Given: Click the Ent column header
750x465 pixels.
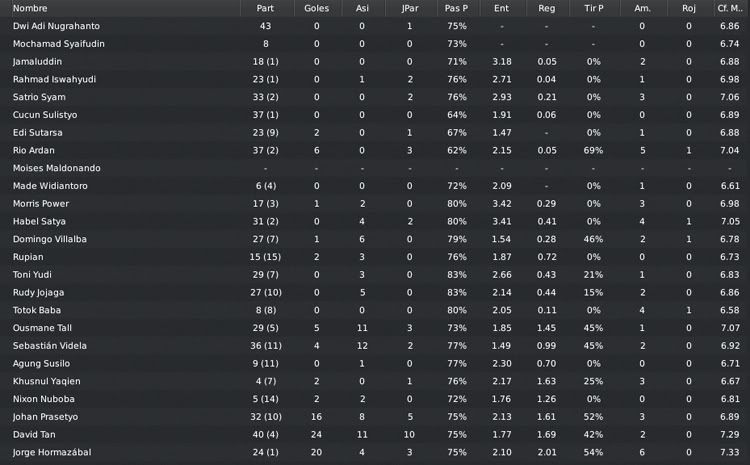Looking at the screenshot, I should pos(501,8).
